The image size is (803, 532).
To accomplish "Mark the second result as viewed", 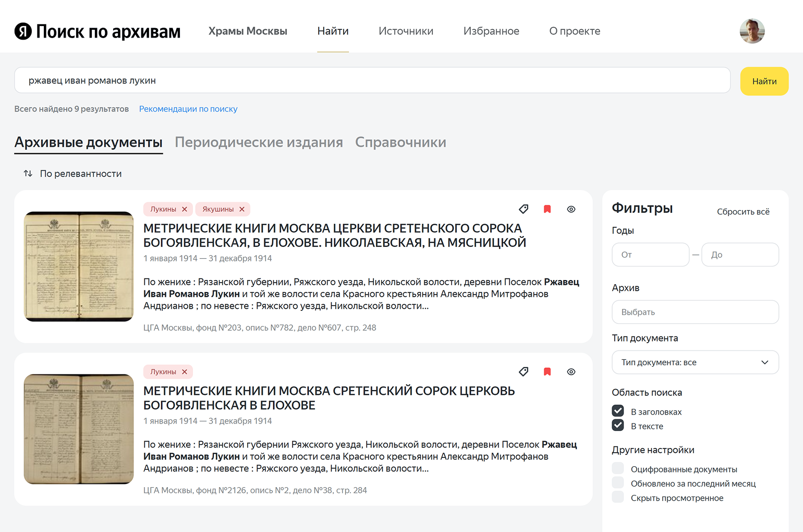I will 571,371.
